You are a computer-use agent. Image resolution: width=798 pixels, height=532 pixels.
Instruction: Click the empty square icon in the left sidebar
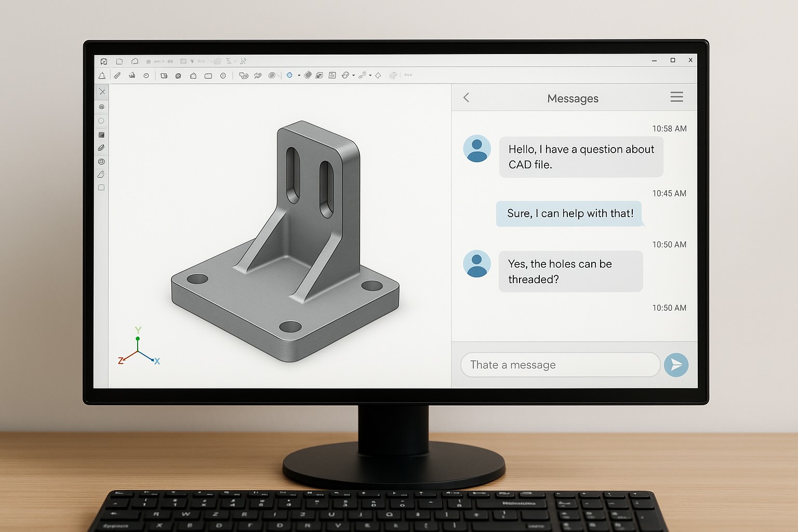click(101, 188)
